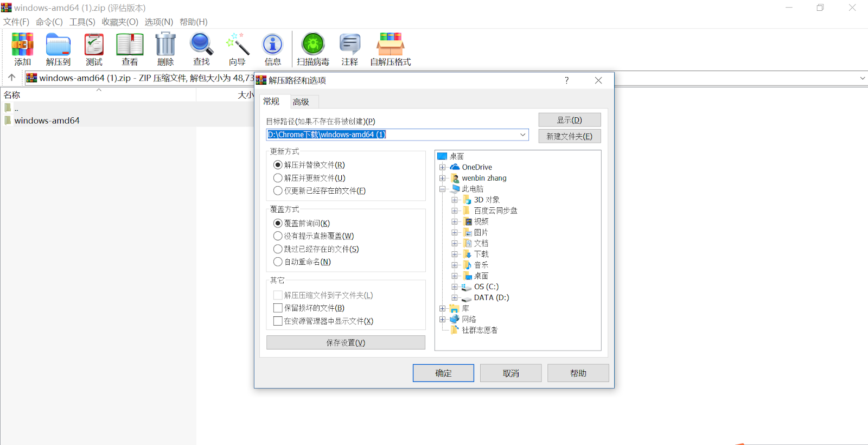Screen dimensions: 868x445
Task: Click the 网络 (Network) icon in the tree
Action: [x=455, y=319]
